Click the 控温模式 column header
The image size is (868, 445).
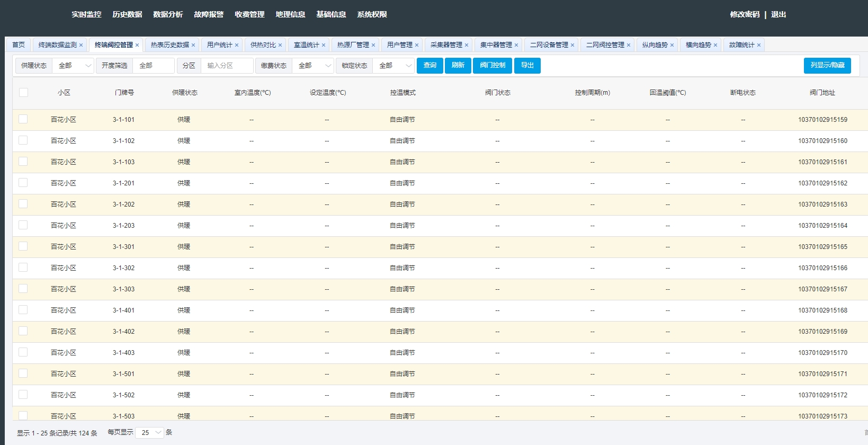[x=403, y=93]
